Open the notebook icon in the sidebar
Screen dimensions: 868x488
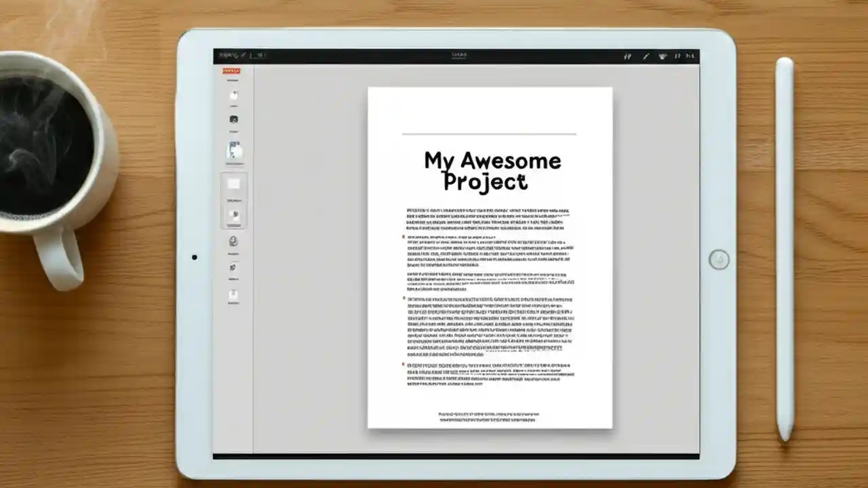[x=234, y=95]
